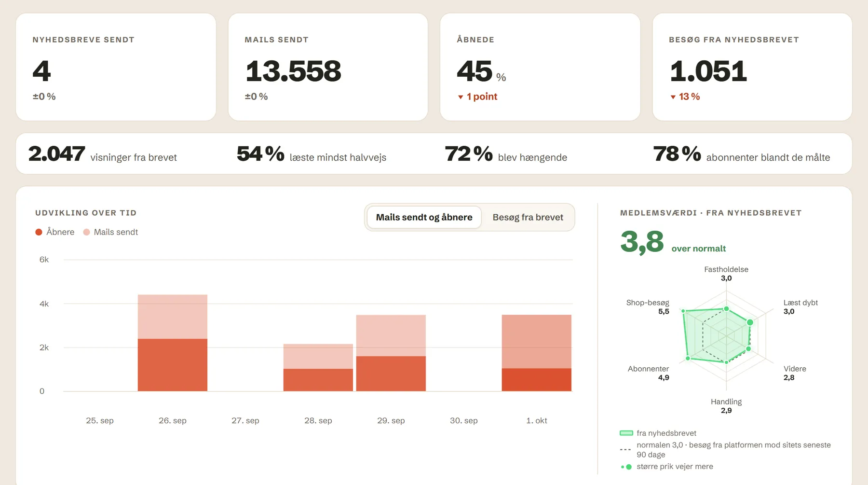868x485 pixels.
Task: Click '2.047 visninger fra brevet' stat
Action: coord(103,154)
